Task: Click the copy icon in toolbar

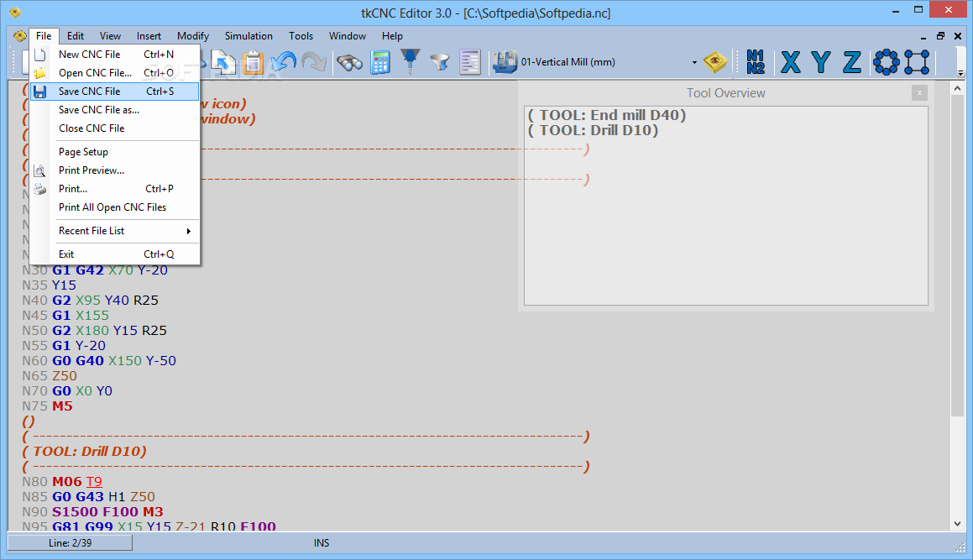Action: (223, 62)
